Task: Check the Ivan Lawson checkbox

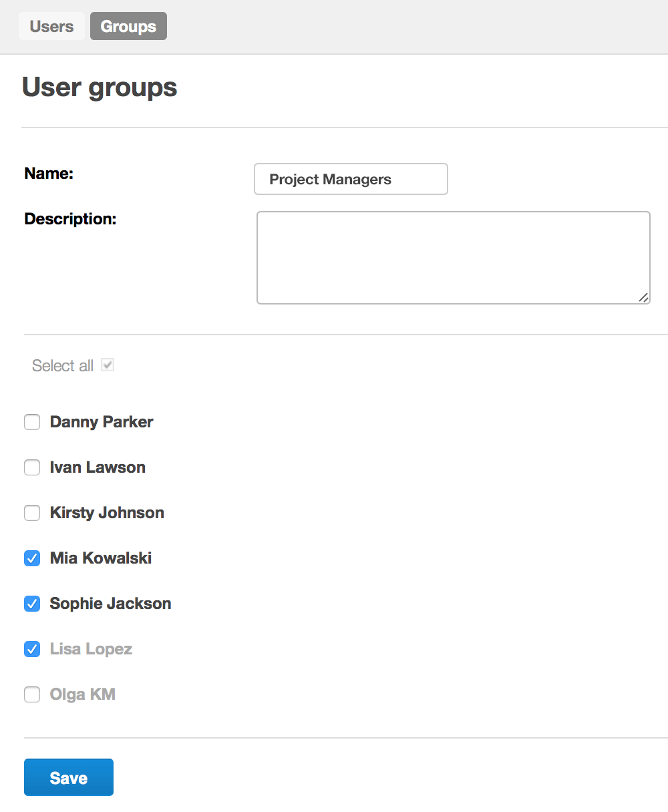Action: click(x=32, y=467)
